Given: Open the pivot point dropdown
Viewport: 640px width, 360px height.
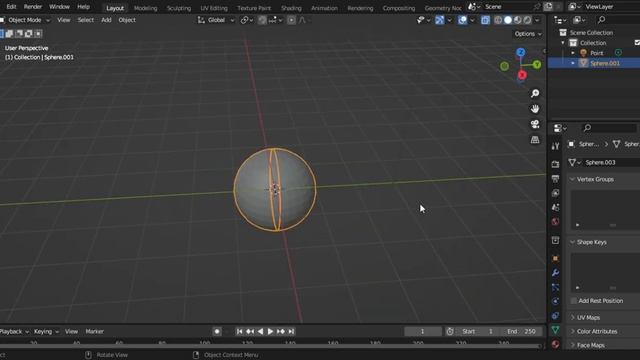Looking at the screenshot, I should [247, 20].
